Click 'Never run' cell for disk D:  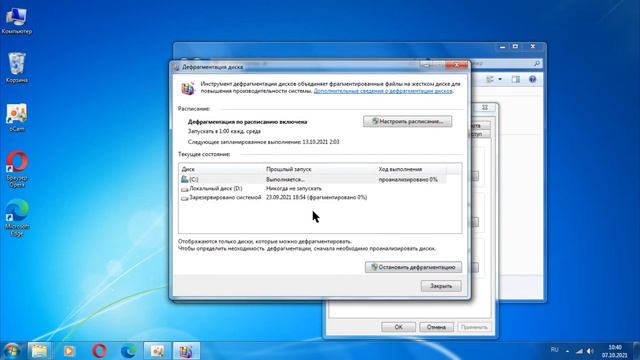[x=293, y=188]
